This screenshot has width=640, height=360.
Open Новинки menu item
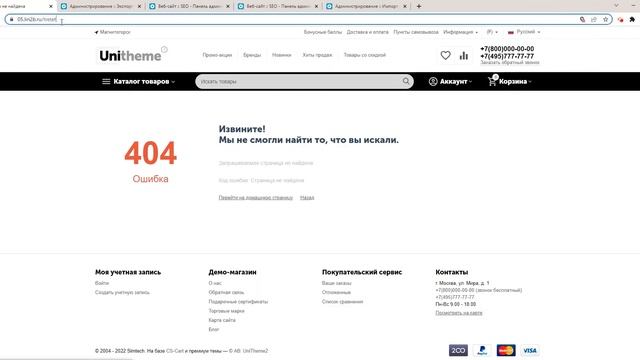coord(282,55)
